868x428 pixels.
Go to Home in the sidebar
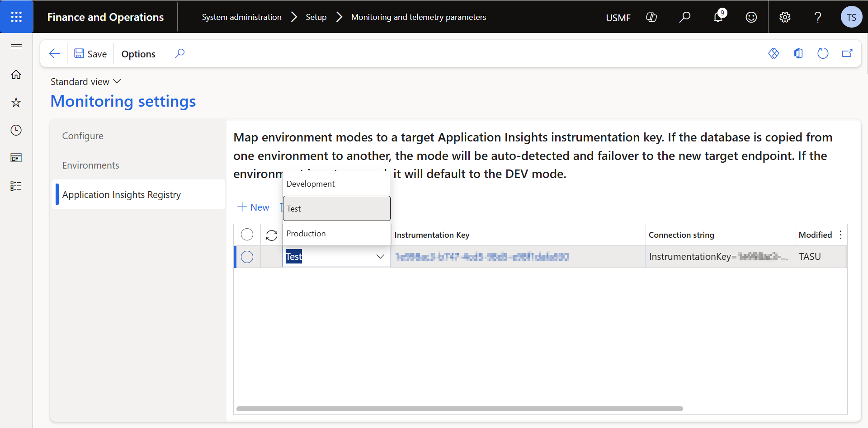click(x=16, y=75)
